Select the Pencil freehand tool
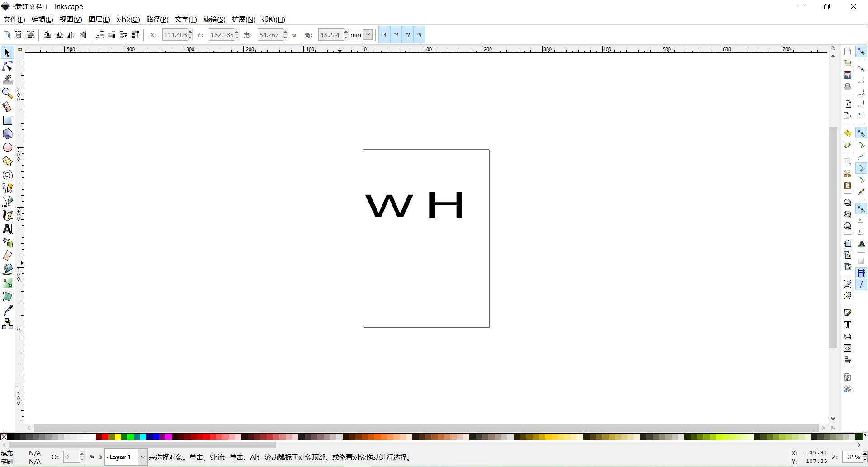Image resolution: width=868 pixels, height=467 pixels. coord(7,188)
